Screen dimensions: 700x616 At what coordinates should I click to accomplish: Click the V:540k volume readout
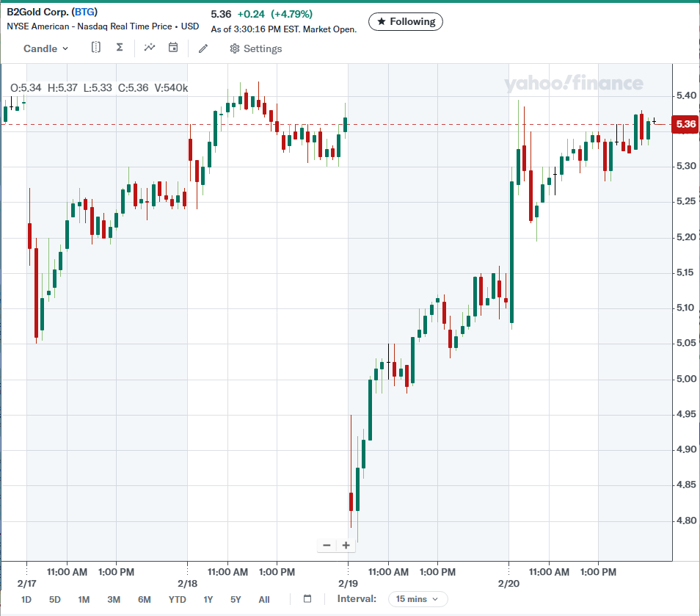(171, 88)
